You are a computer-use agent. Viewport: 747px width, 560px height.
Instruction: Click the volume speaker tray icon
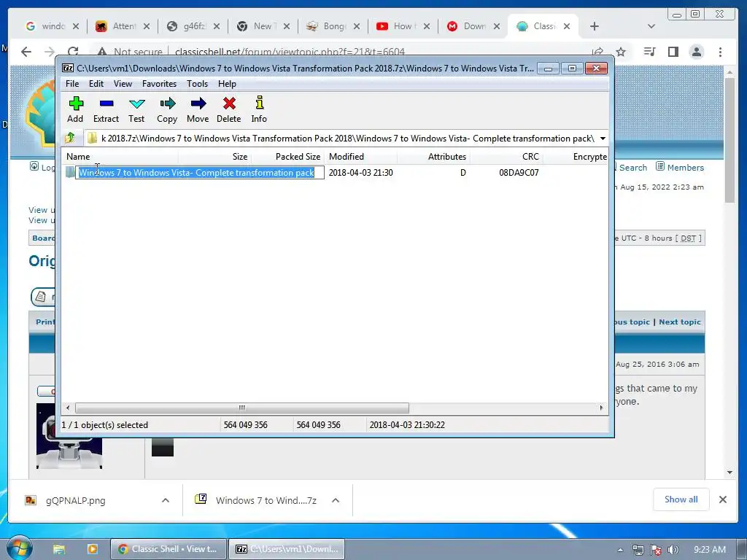pyautogui.click(x=673, y=550)
